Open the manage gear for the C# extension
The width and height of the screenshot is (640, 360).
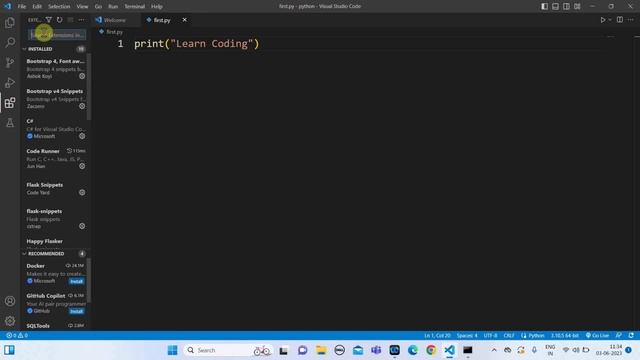pos(82,136)
